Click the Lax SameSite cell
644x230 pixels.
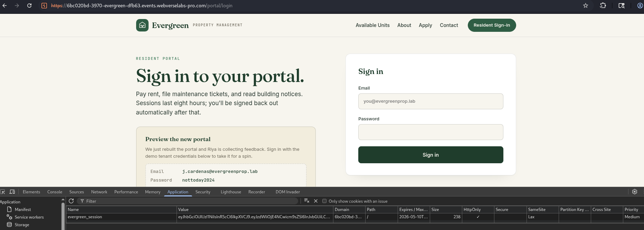coord(542,217)
